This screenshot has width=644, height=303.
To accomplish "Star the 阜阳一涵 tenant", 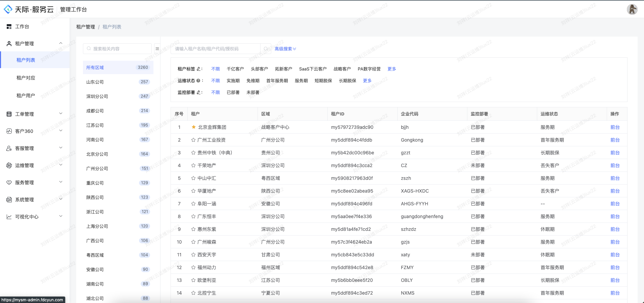I will tap(193, 204).
